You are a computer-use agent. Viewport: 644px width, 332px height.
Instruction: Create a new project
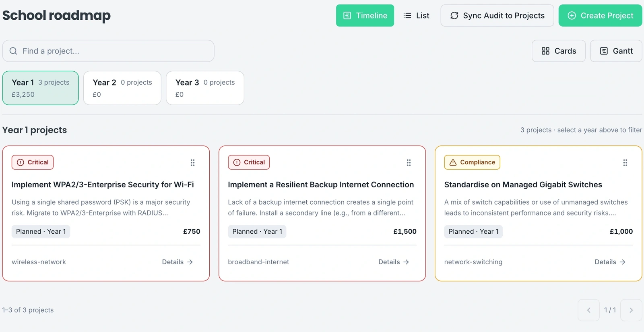[601, 16]
